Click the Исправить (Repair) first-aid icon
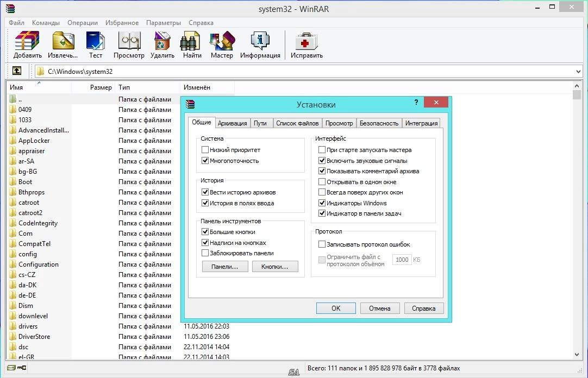The image size is (588, 378). pos(306,41)
